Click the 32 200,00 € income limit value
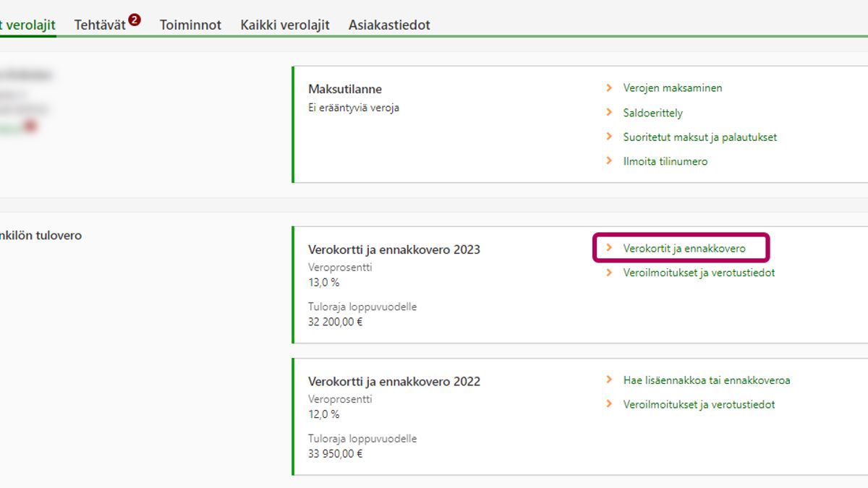 (335, 322)
